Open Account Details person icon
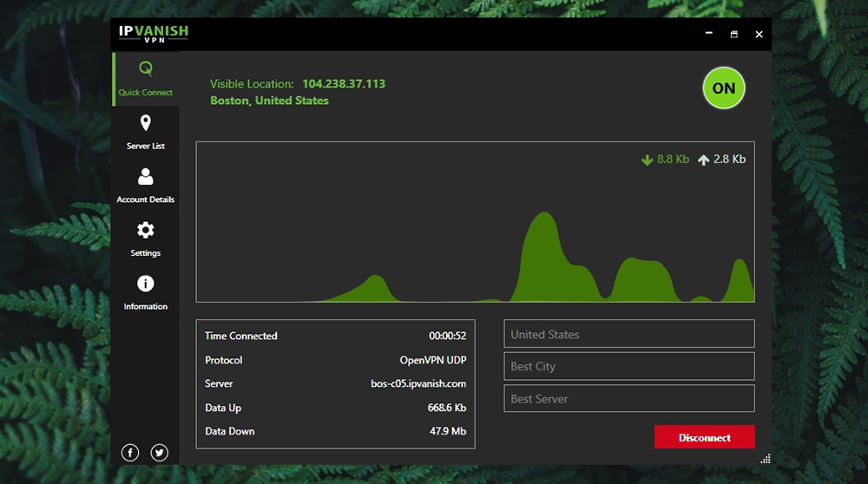 pyautogui.click(x=146, y=176)
